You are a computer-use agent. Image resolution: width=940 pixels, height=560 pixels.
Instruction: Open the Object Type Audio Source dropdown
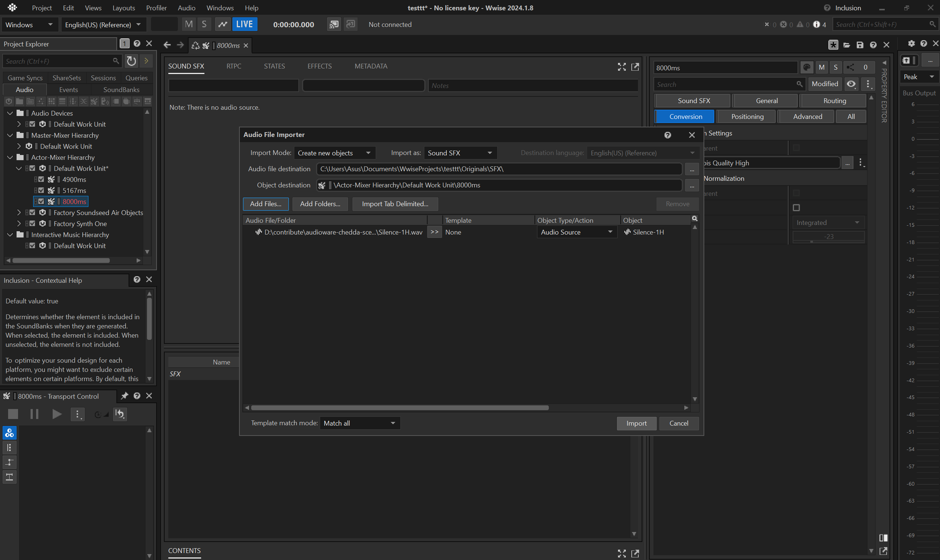coord(576,232)
